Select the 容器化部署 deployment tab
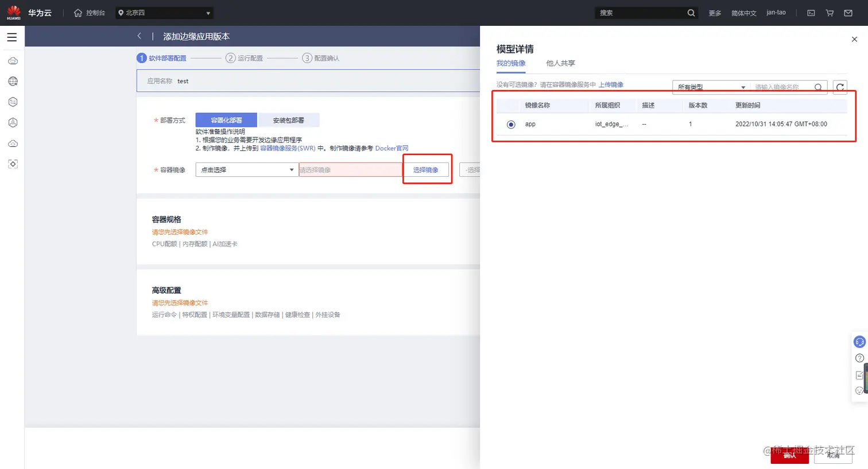868x469 pixels. point(226,120)
